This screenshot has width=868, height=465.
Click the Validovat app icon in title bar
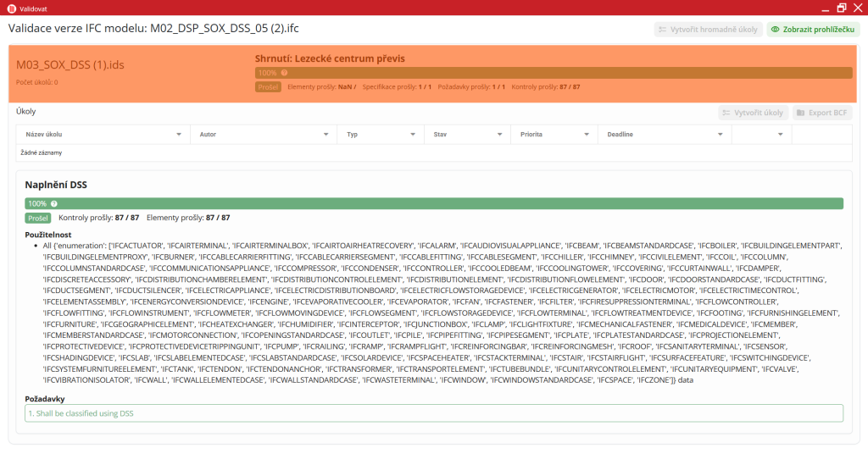10,8
